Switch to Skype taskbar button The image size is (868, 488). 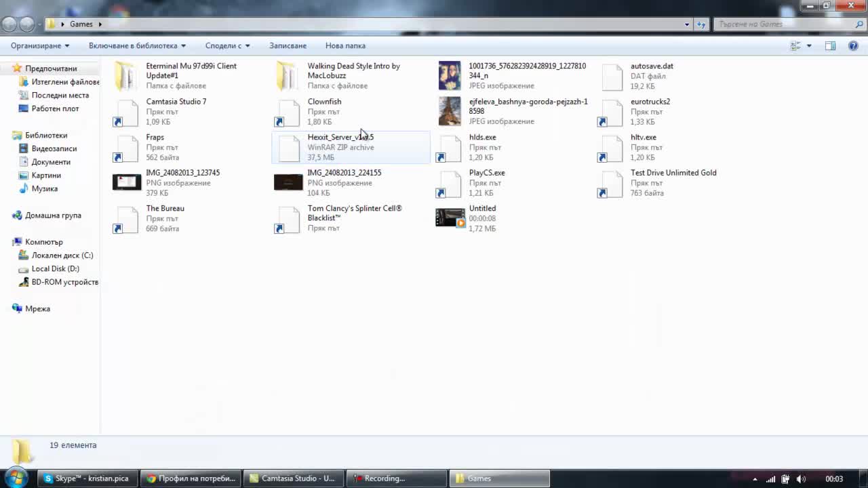tap(87, 479)
